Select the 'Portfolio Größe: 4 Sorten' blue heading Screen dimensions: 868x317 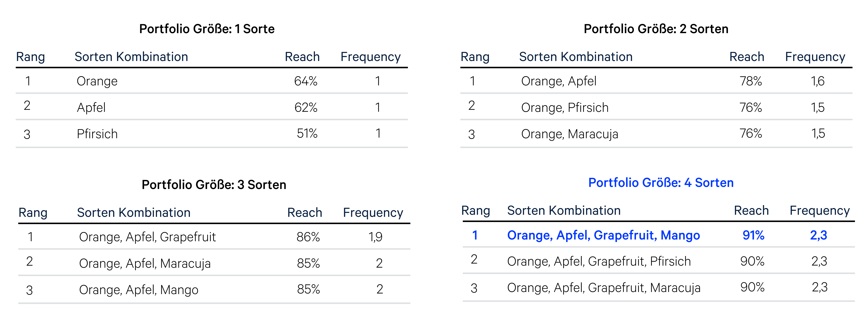pyautogui.click(x=661, y=183)
